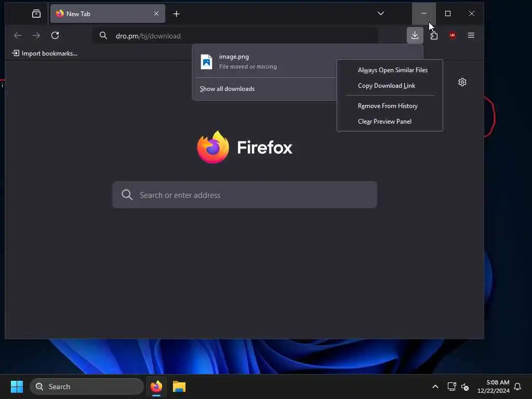Open the clock showing 5:08 AM
The image size is (532, 399).
point(494,387)
